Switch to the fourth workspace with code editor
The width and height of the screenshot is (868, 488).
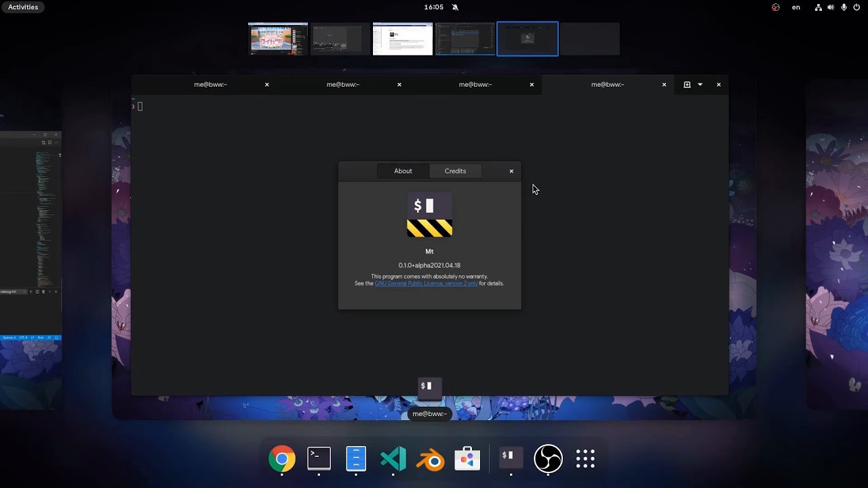coord(465,39)
